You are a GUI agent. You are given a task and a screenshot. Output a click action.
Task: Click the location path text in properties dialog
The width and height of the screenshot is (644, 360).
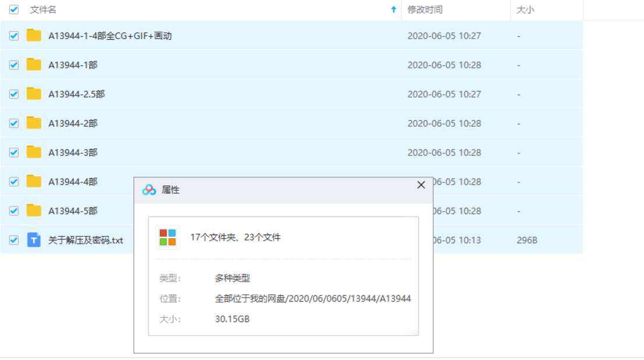(313, 299)
